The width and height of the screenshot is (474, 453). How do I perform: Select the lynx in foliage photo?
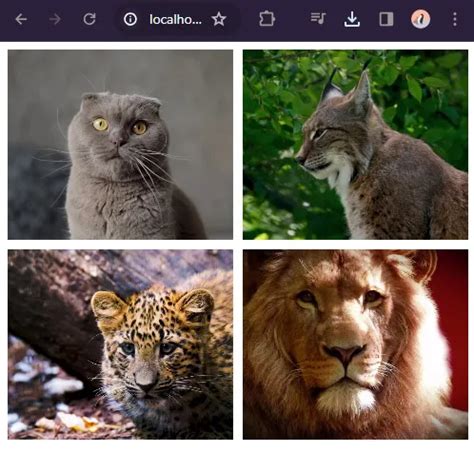355,144
